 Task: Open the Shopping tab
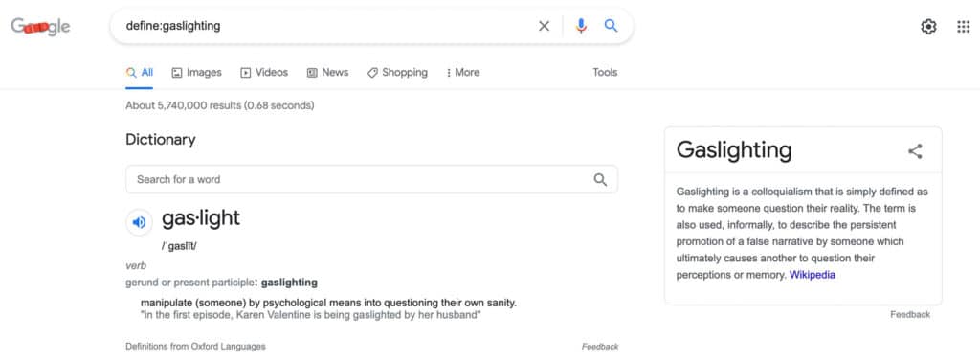tap(397, 73)
